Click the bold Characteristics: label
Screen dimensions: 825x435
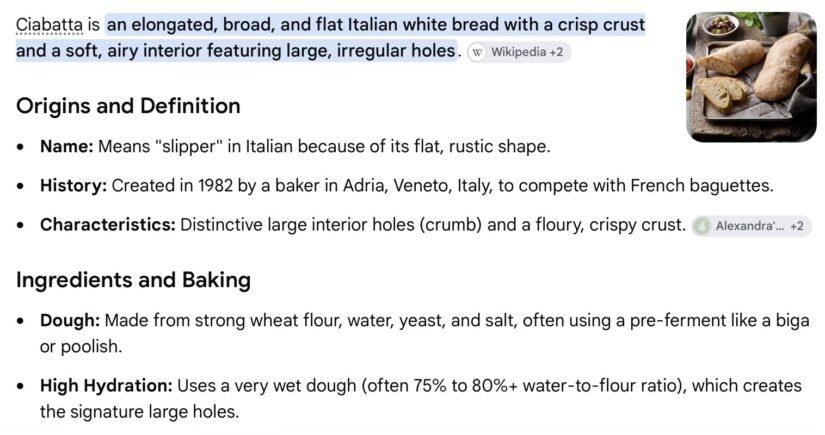click(x=108, y=225)
